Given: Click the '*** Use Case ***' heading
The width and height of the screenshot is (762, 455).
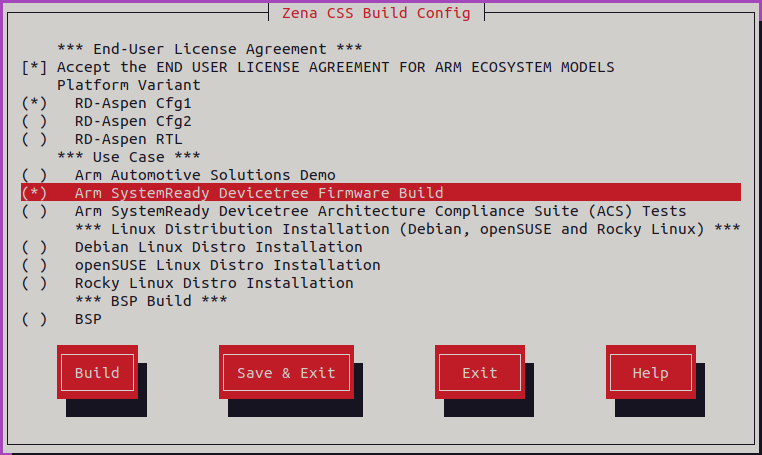Looking at the screenshot, I should point(129,157).
